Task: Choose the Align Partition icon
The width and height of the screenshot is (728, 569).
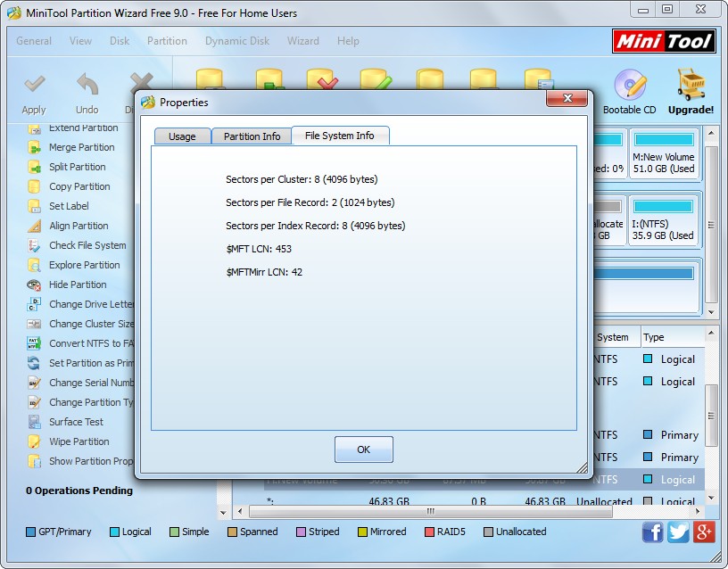Action: click(34, 226)
